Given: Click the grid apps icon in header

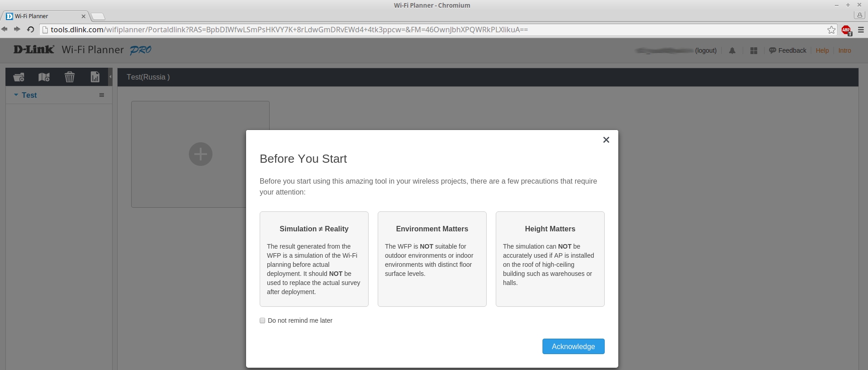Looking at the screenshot, I should 754,51.
